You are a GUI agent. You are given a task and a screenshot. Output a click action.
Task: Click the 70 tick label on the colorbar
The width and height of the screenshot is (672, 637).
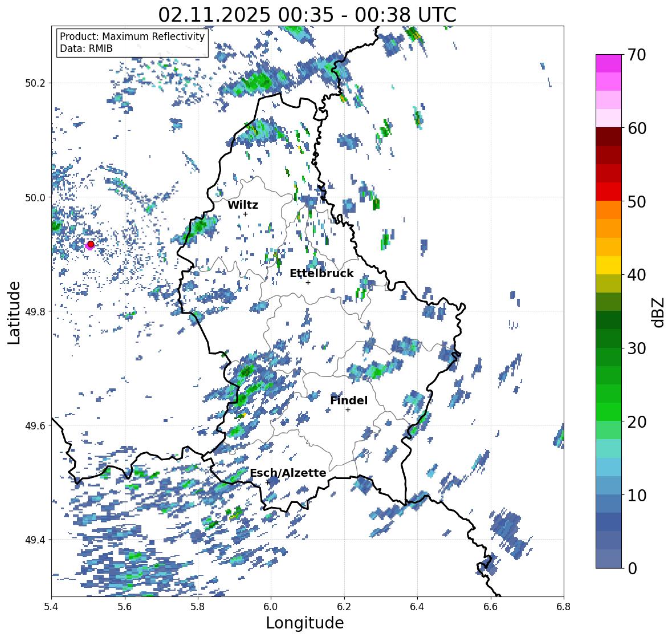637,55
